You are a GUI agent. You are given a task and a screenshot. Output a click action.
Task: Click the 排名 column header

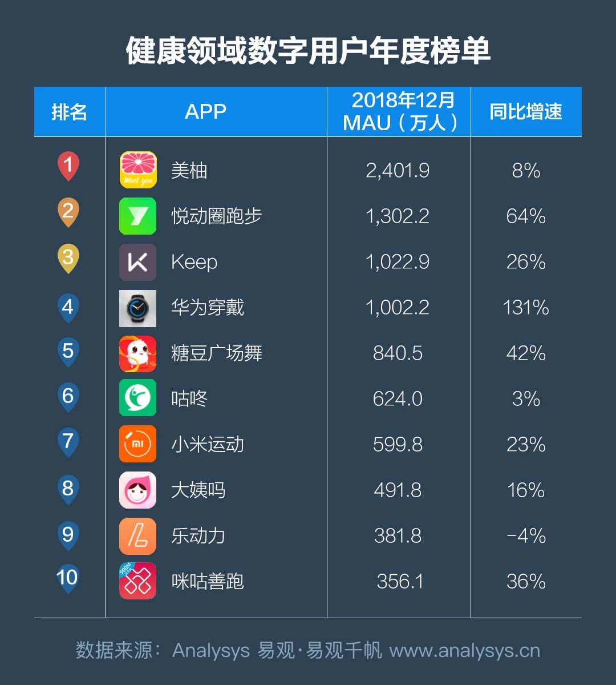tap(70, 112)
